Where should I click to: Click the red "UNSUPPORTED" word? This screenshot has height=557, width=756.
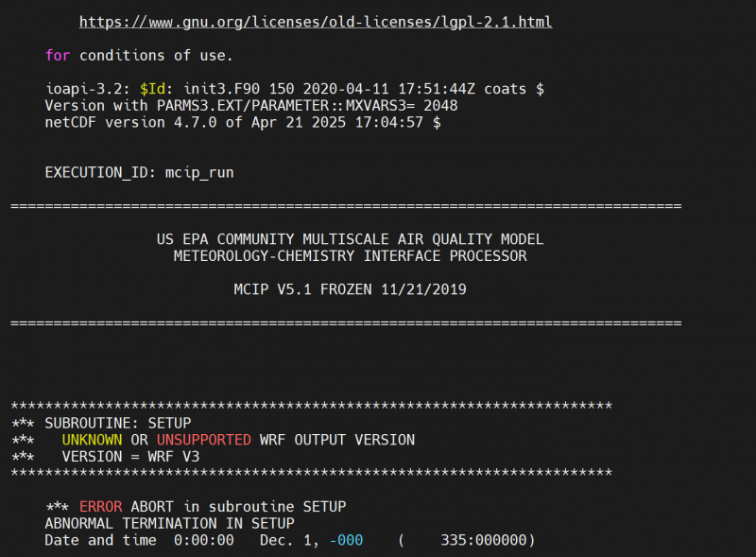pyautogui.click(x=204, y=440)
